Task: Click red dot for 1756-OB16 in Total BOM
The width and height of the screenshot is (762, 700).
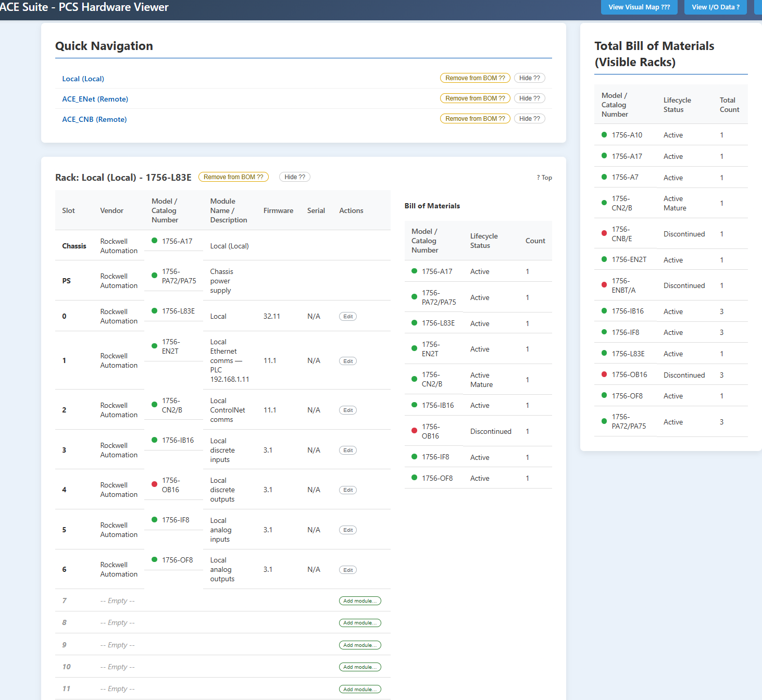Action: [x=604, y=374]
